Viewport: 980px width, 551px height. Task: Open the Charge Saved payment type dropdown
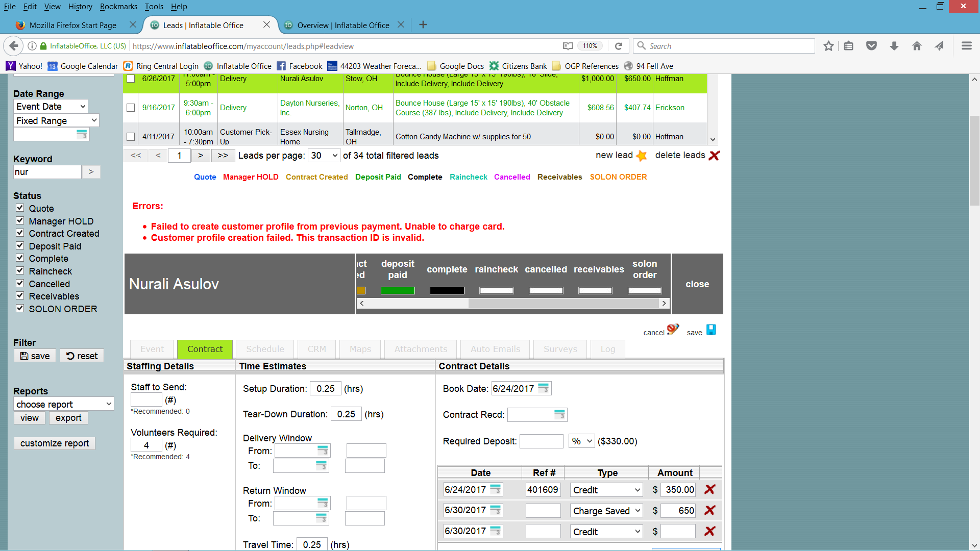pos(606,511)
